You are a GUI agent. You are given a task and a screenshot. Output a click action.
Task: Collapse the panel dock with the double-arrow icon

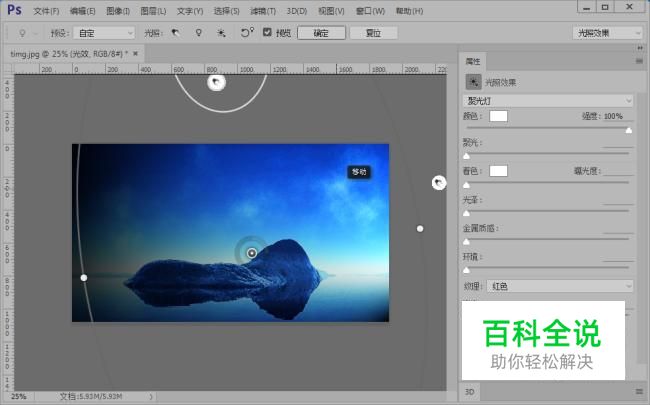click(640, 48)
